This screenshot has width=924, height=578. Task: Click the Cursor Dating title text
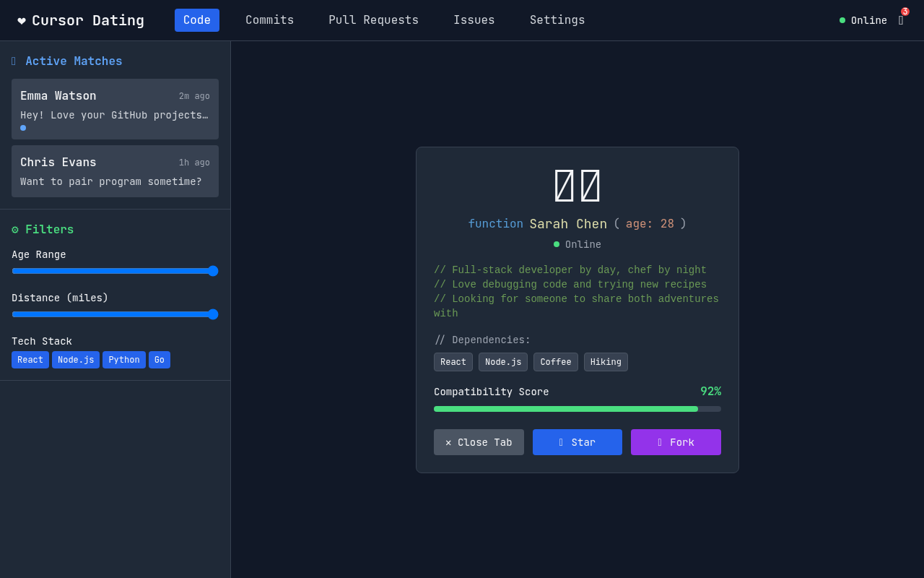88,20
